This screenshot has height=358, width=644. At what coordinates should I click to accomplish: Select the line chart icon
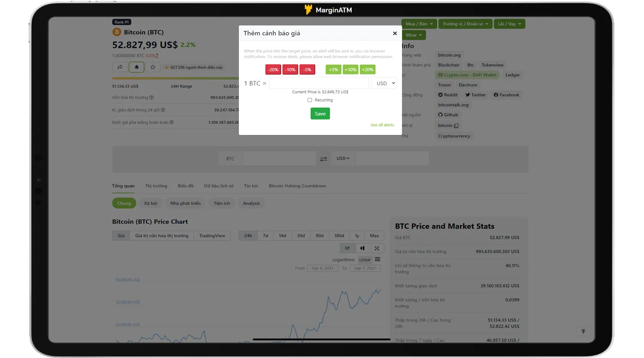[x=347, y=248]
